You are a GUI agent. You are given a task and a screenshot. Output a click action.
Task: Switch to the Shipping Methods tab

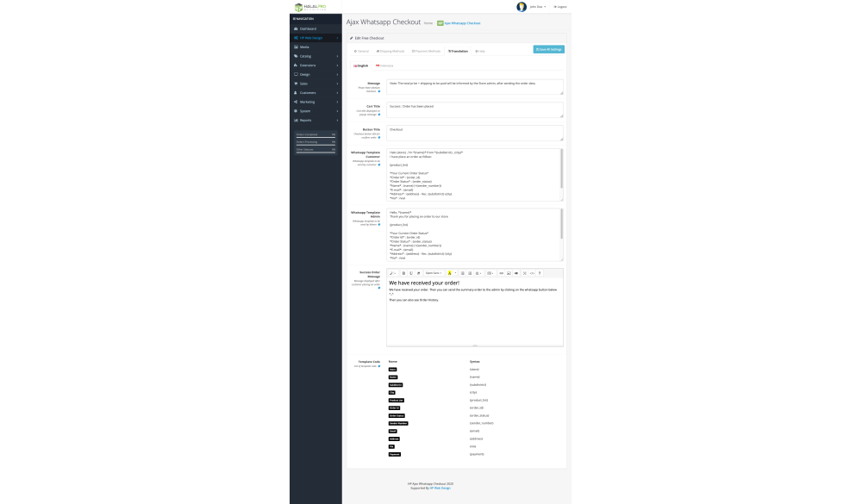tap(390, 51)
